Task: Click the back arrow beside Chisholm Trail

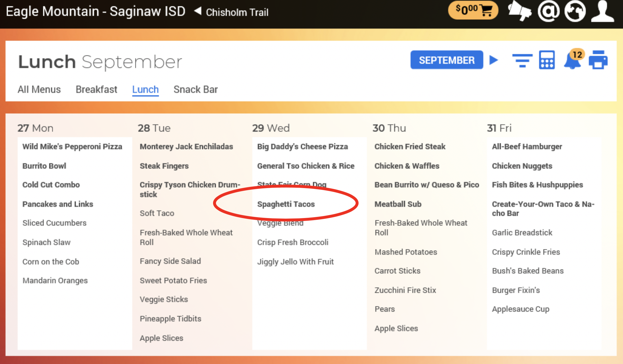Action: (198, 12)
